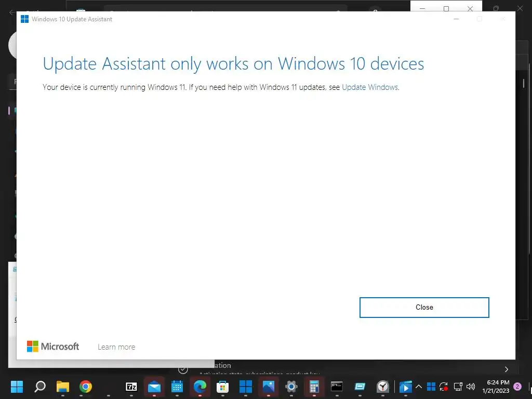This screenshot has height=399, width=532.
Task: Click the Learn more link
Action: pyautogui.click(x=116, y=347)
